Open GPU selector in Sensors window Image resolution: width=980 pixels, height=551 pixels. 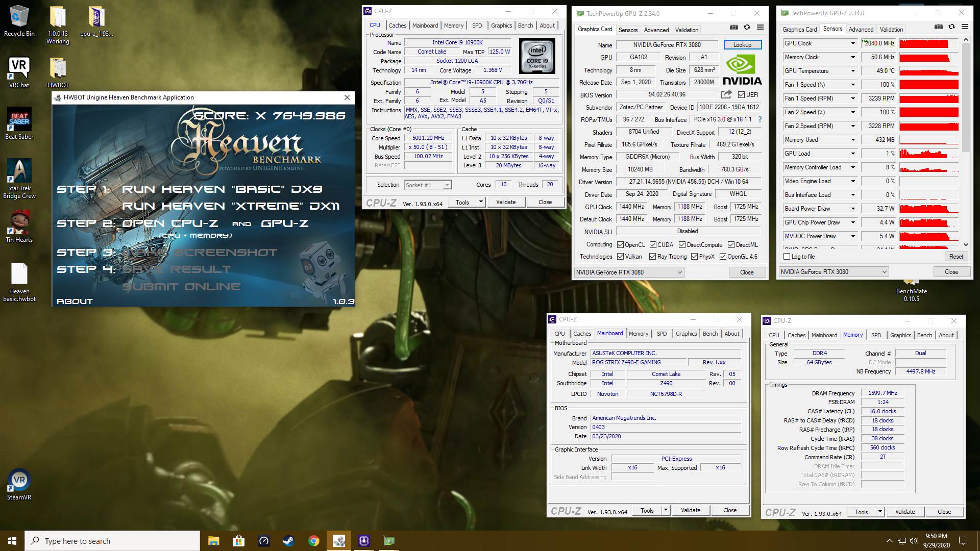(834, 272)
